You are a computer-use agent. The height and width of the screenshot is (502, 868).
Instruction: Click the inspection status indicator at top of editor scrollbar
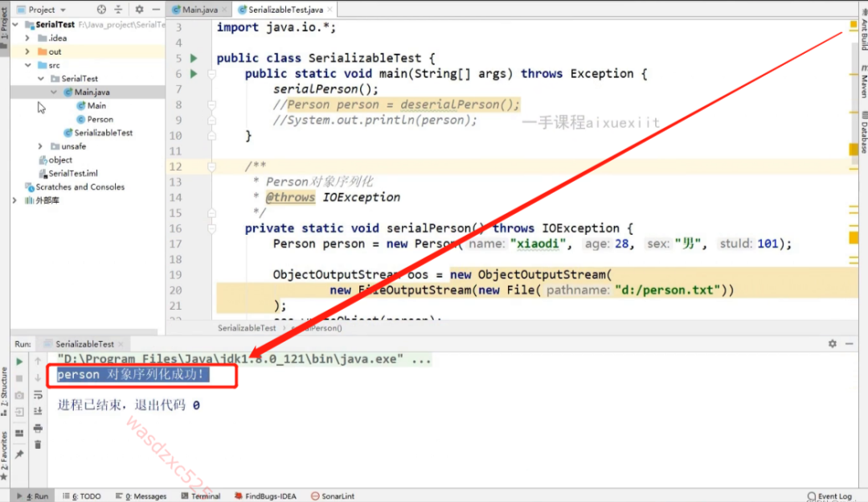(x=853, y=25)
